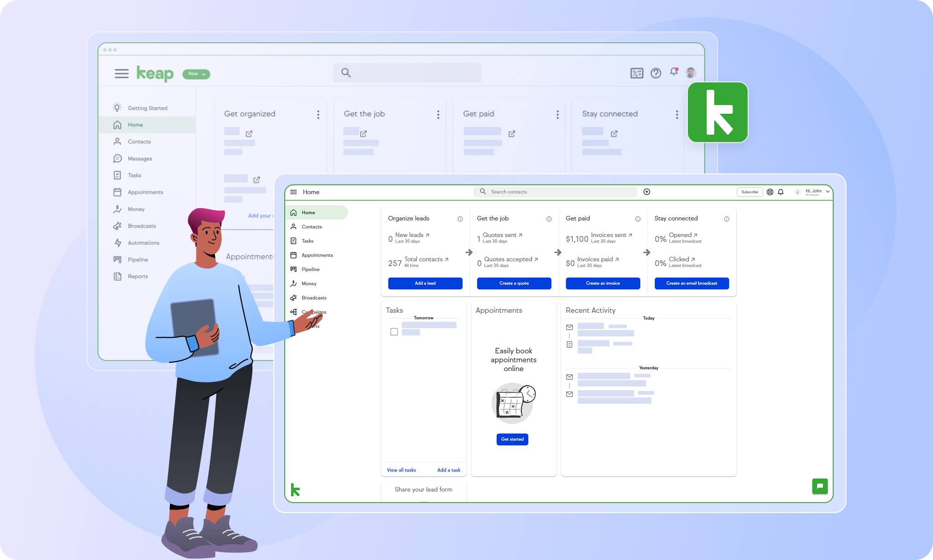The height and width of the screenshot is (560, 933).
Task: Click the "$1,100" invoices sent value
Action: point(577,239)
